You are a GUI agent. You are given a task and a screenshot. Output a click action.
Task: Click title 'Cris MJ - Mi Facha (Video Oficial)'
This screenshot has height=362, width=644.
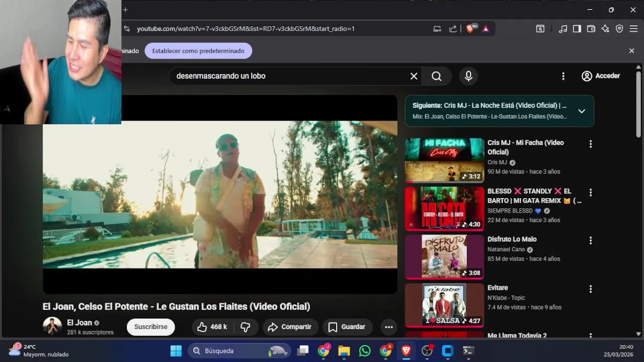(525, 147)
